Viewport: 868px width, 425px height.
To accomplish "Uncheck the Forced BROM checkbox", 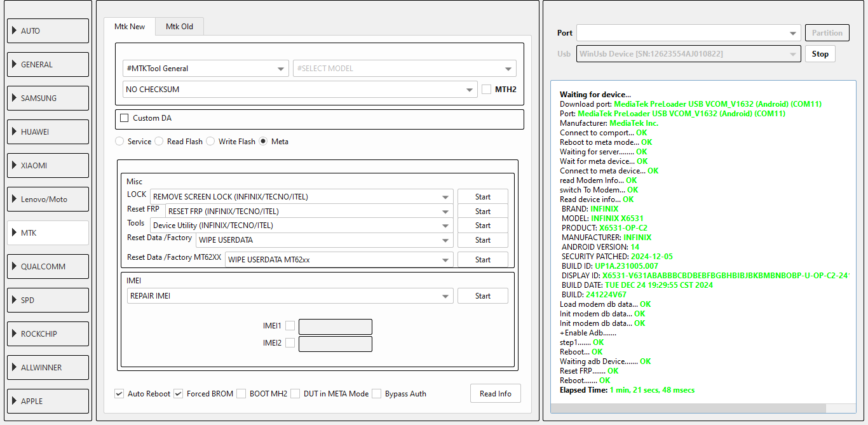I will coord(178,394).
